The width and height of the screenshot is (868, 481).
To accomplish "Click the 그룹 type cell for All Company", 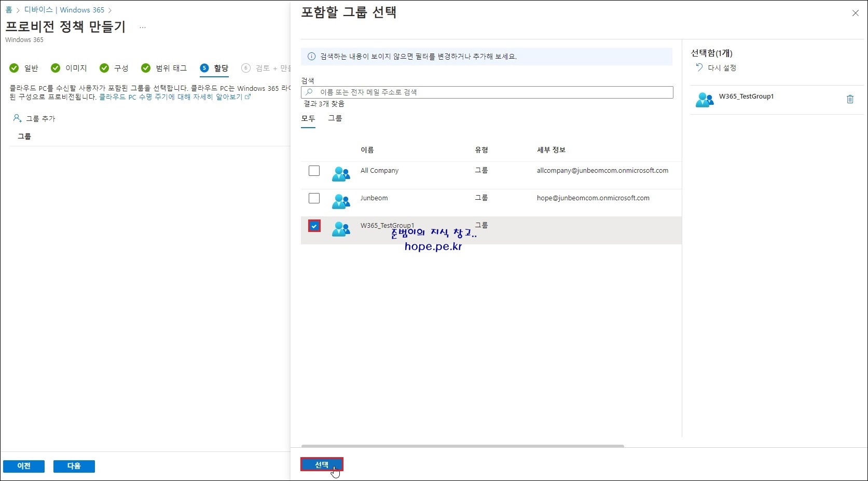I will [x=481, y=170].
